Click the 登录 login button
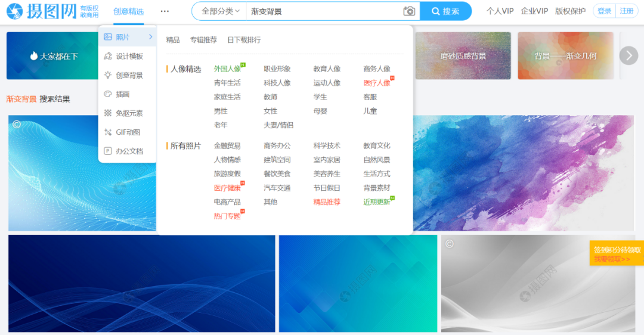Image resolution: width=644 pixels, height=335 pixels. [604, 11]
